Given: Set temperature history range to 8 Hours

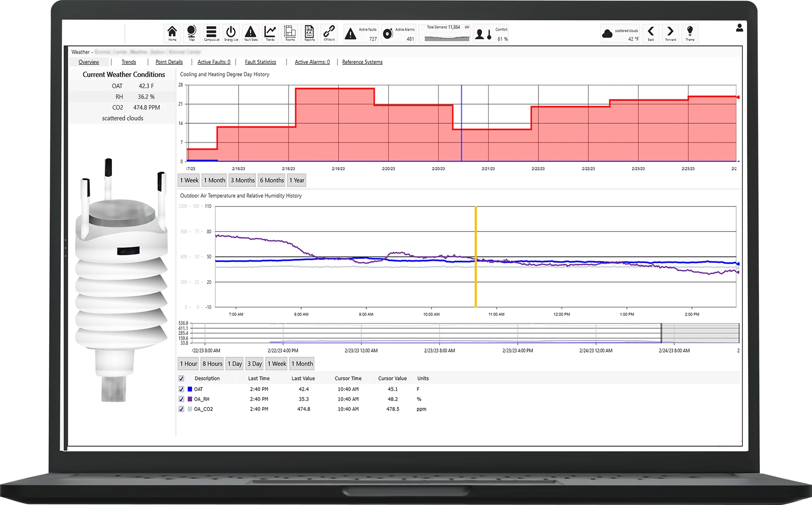Looking at the screenshot, I should 212,364.
